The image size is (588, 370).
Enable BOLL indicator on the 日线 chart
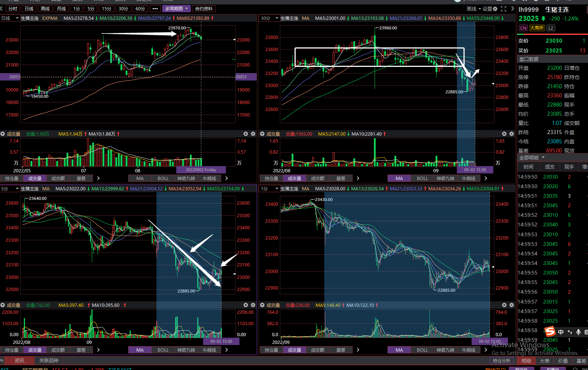tap(163, 179)
